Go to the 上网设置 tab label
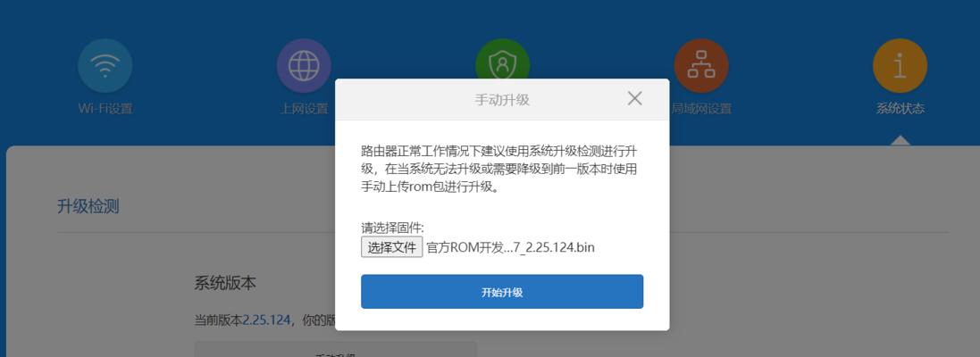 point(304,109)
